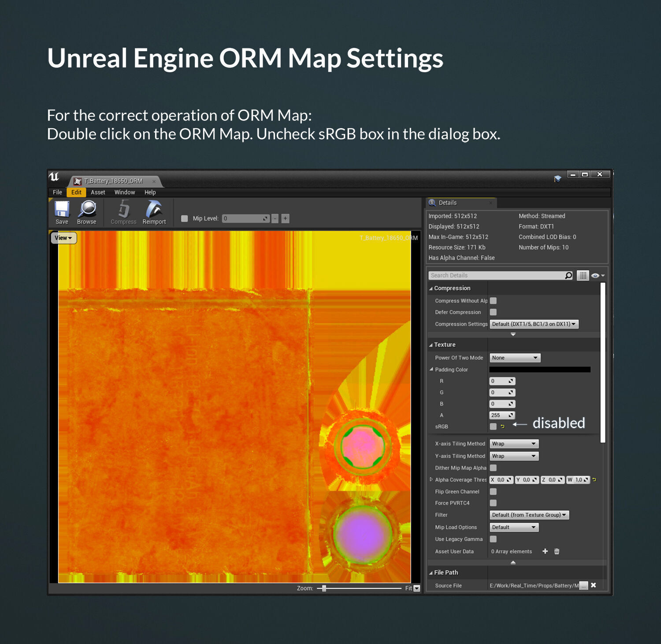
Task: Click the Padding Color black swatch
Action: [540, 370]
